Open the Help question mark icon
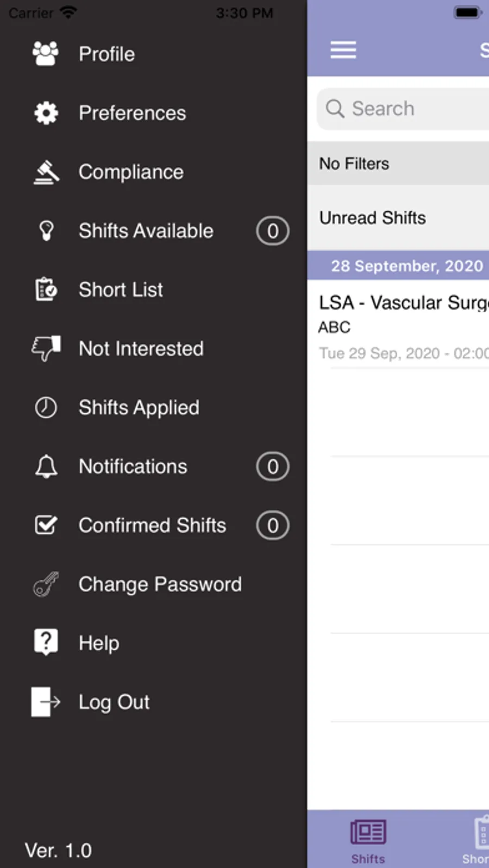 click(46, 643)
